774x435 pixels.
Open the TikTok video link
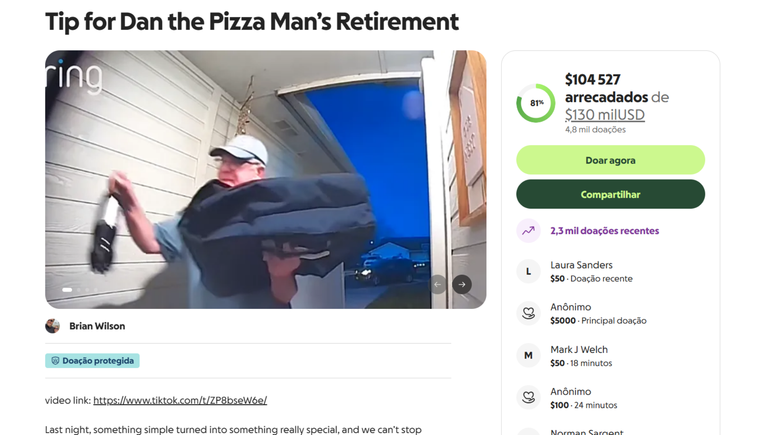coord(180,401)
